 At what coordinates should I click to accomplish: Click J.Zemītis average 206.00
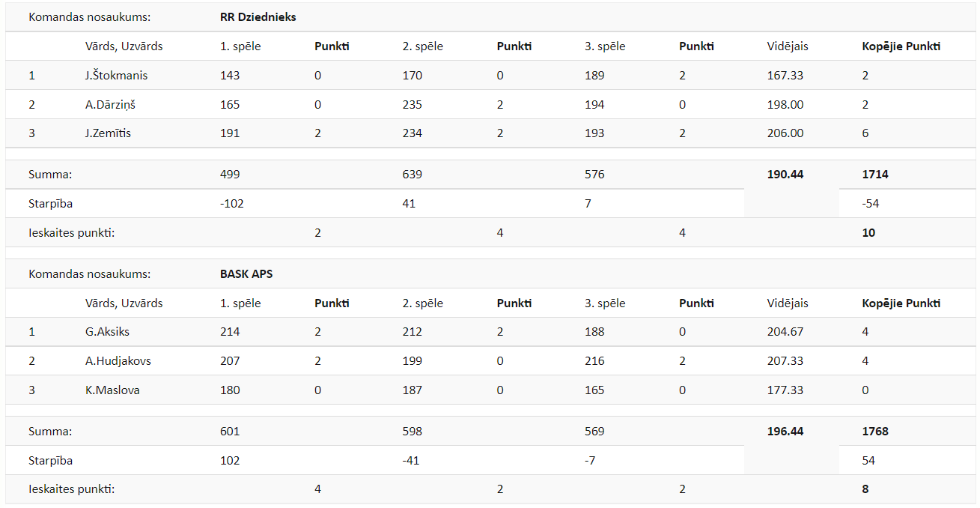click(x=785, y=133)
